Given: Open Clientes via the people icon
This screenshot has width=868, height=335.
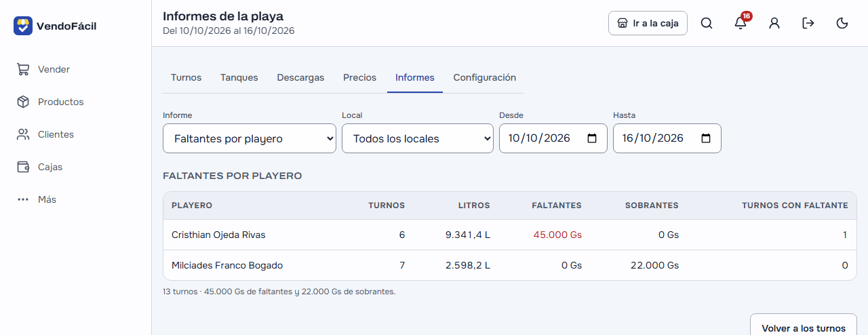Looking at the screenshot, I should coord(23,134).
